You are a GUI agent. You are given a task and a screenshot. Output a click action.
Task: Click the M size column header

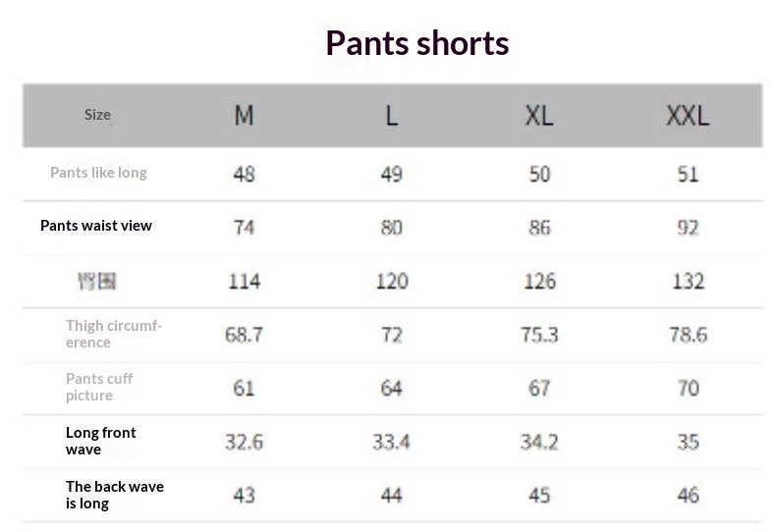coord(244,116)
